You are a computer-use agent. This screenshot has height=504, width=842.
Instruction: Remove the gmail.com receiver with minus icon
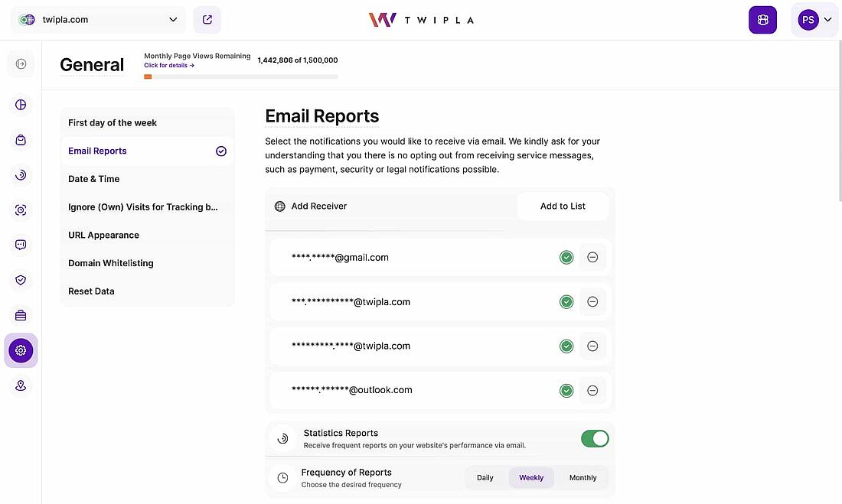pyautogui.click(x=592, y=257)
